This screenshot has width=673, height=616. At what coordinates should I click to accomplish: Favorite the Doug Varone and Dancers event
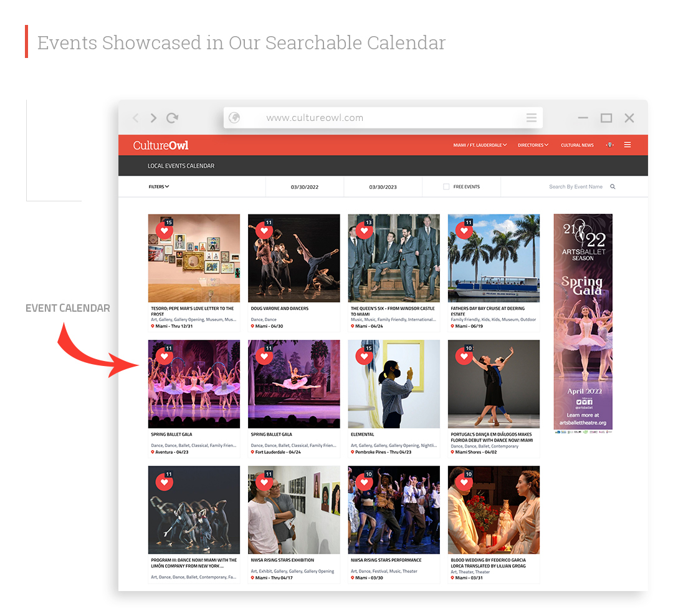pos(264,230)
